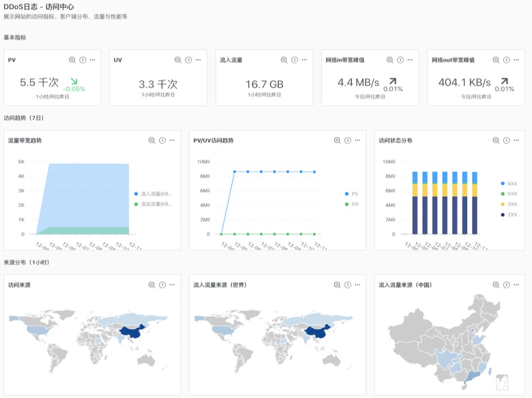Toggle the 流出流量(KB... legend series

click(x=153, y=204)
